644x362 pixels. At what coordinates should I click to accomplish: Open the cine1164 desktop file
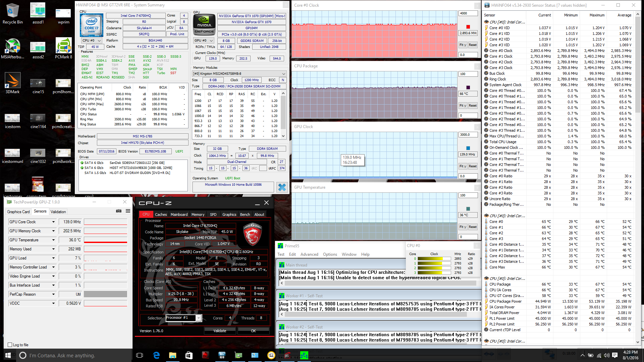tap(38, 121)
